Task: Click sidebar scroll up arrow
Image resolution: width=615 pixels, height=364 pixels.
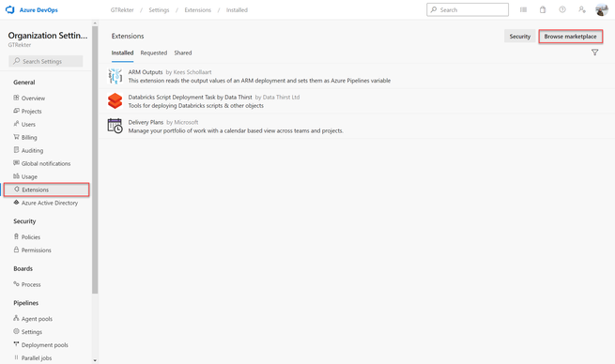Action: coord(95,23)
